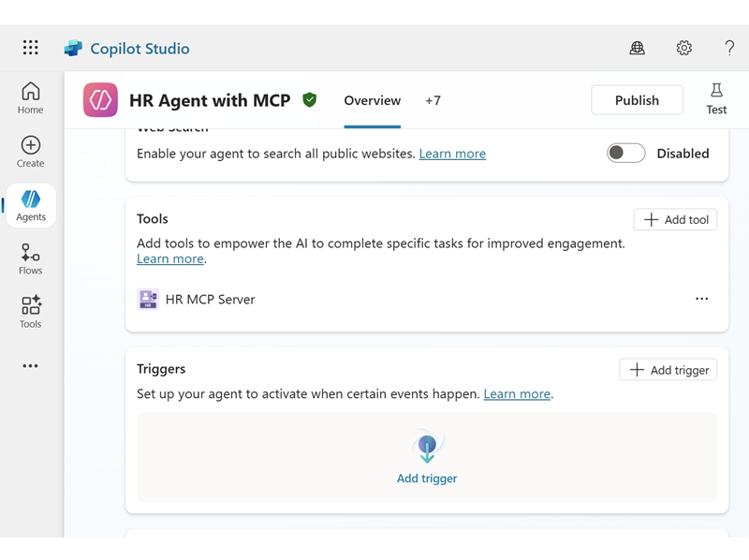Expand the +7 more tabs menu

tap(433, 100)
